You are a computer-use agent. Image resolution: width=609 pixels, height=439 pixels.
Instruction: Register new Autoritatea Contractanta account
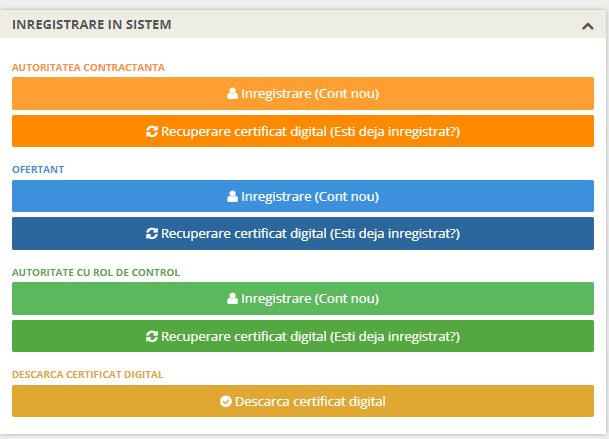tap(303, 93)
